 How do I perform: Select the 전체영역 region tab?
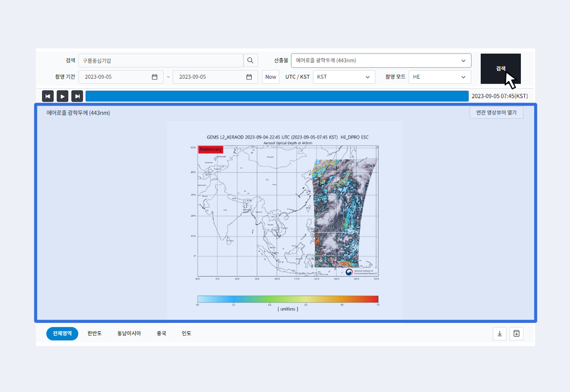coord(62,334)
